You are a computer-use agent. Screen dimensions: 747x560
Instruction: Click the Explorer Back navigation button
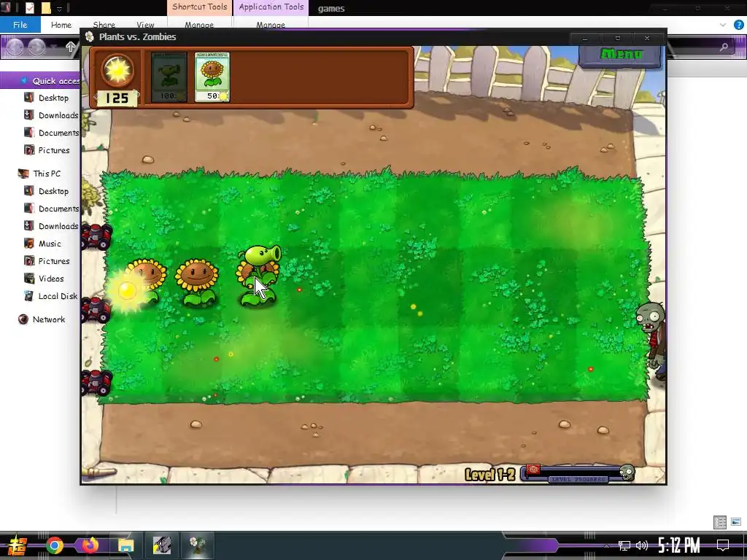15,47
